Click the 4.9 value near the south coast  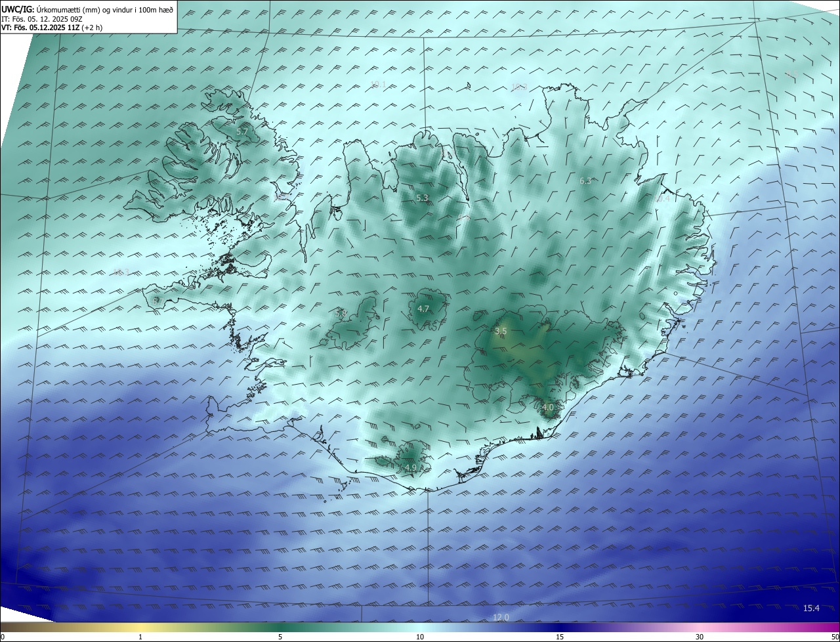click(411, 467)
